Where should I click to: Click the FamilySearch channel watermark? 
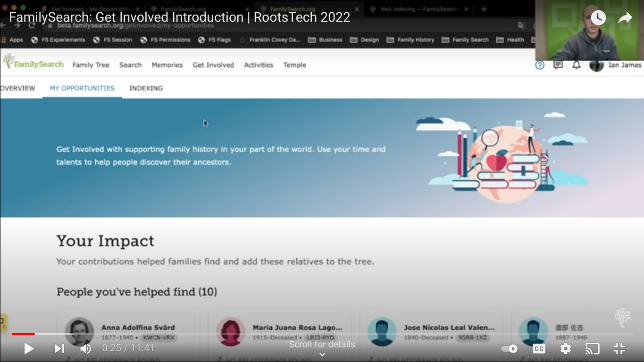[x=622, y=317]
